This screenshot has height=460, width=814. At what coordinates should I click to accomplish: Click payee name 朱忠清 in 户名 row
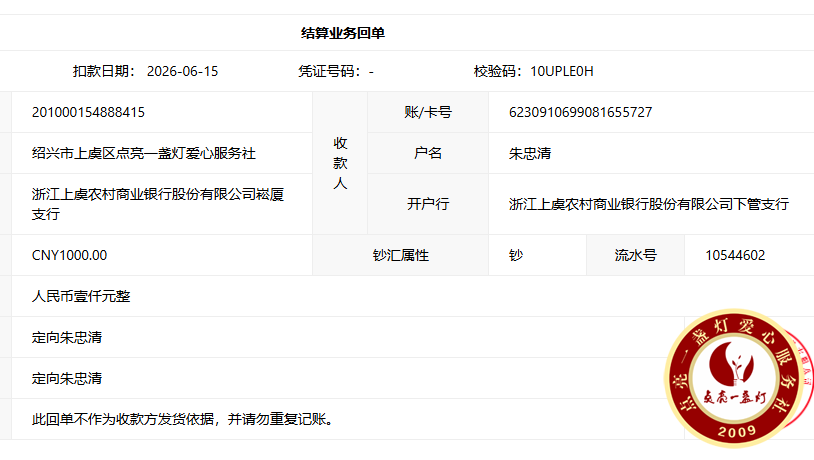[x=530, y=153]
